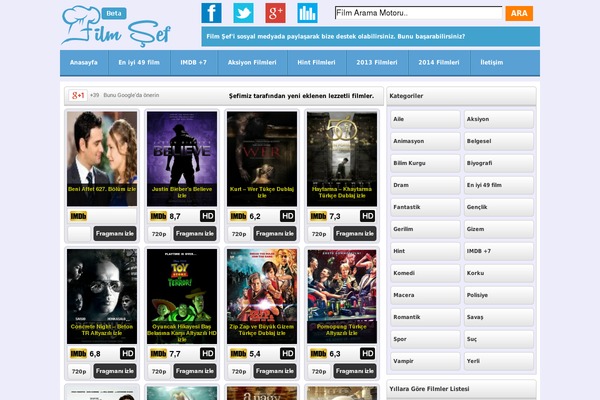The image size is (600, 400).
Task: Click the Film Şef logo
Action: pos(116,26)
